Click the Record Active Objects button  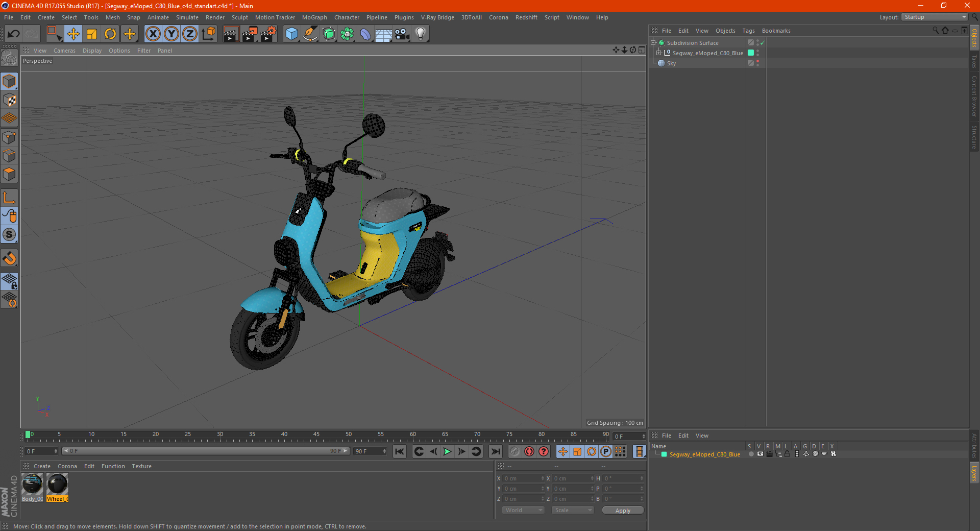pyautogui.click(x=514, y=451)
